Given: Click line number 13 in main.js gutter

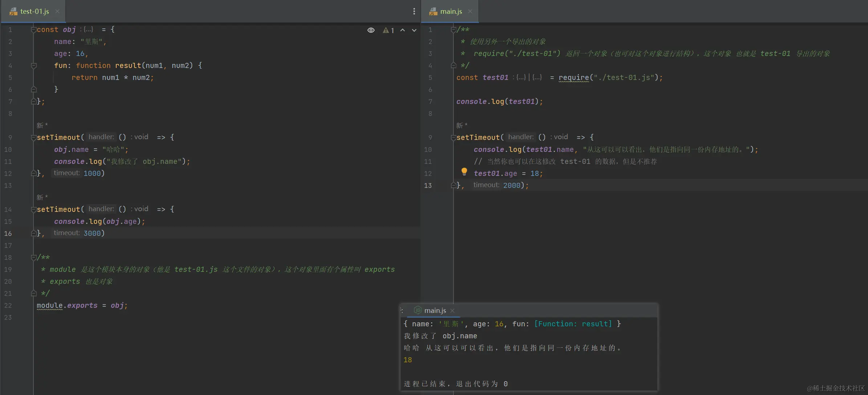Looking at the screenshot, I should (428, 185).
